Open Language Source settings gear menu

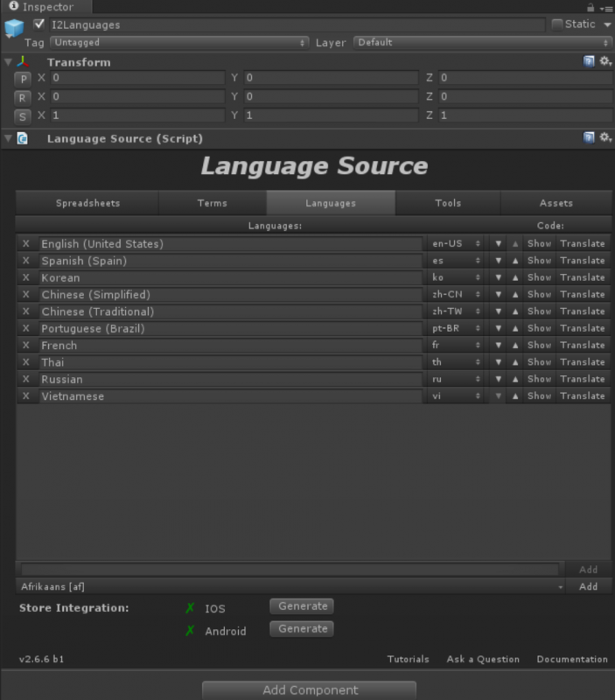click(605, 138)
